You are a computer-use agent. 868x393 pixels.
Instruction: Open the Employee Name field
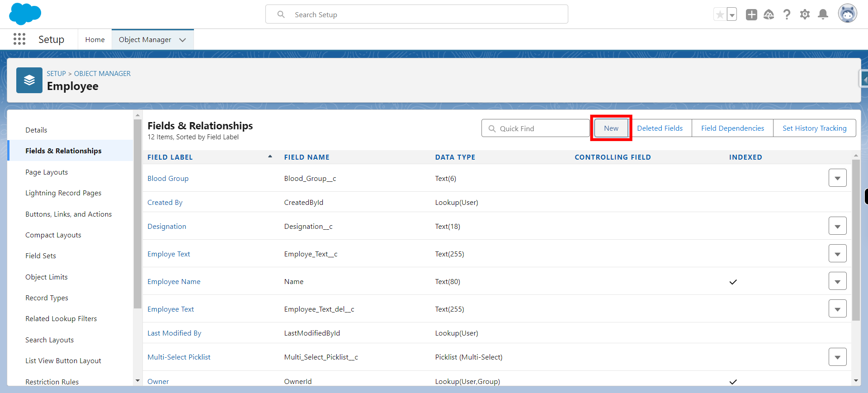[174, 282]
